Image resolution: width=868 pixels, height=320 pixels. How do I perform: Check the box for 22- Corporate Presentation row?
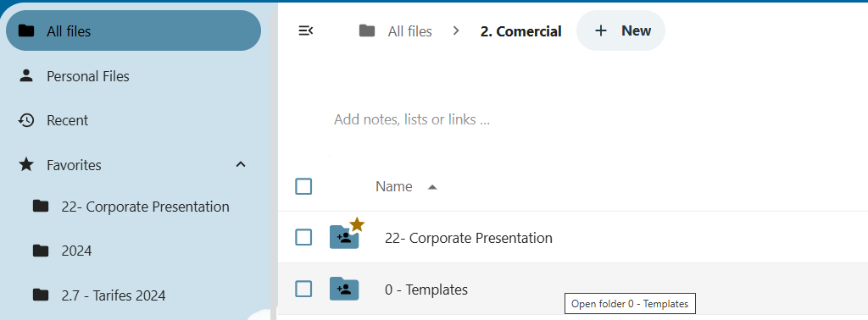pos(303,238)
